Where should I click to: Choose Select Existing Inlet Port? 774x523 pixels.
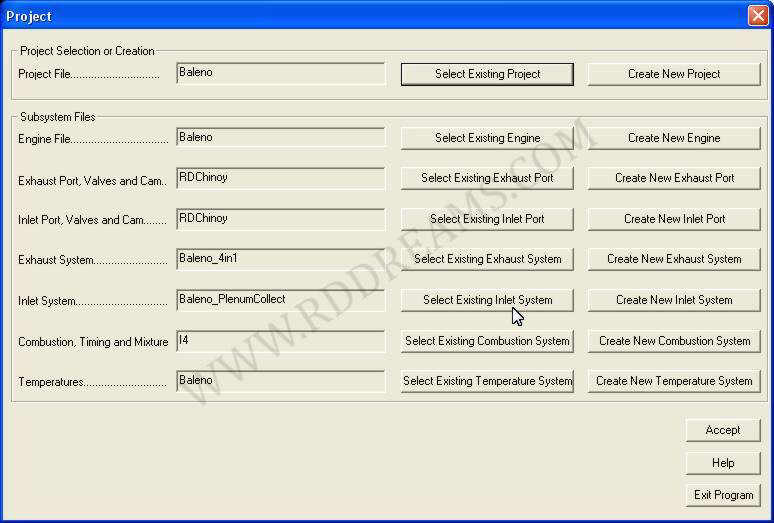coord(487,219)
